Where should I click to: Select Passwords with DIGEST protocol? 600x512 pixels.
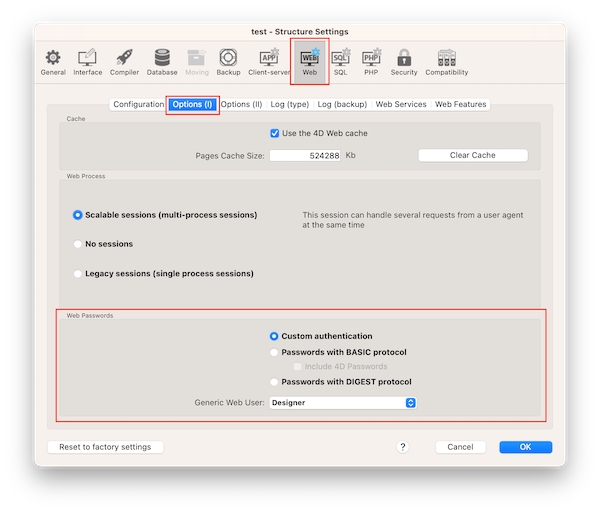275,382
